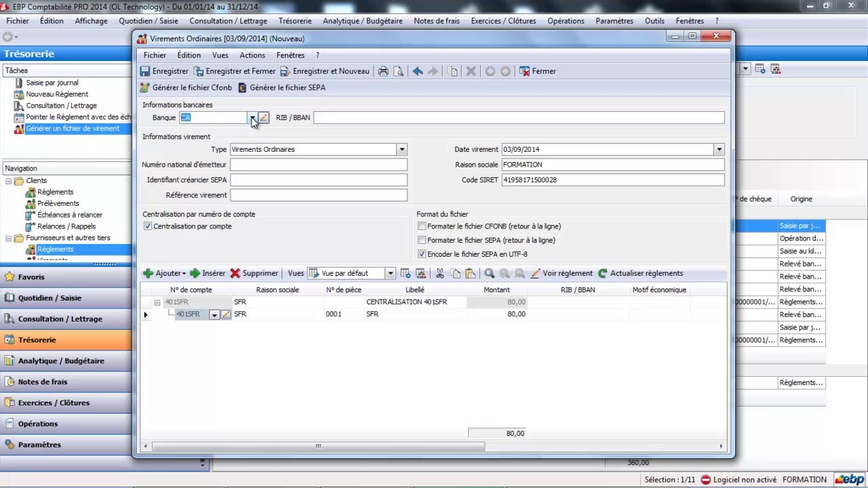Click the dialog horizontal scrollbar thumb

coord(318,446)
